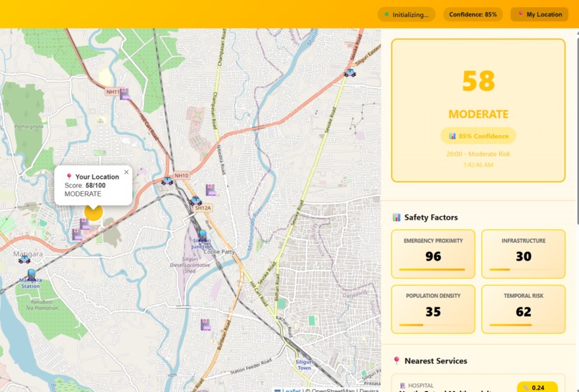Click 'Siliguri Diesel Locomotive Shed' label
Viewport: 579px width, 392px height.
tap(190, 265)
